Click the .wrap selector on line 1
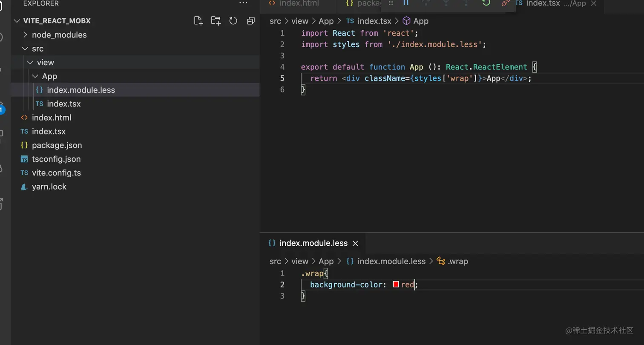644x345 pixels. (312, 273)
